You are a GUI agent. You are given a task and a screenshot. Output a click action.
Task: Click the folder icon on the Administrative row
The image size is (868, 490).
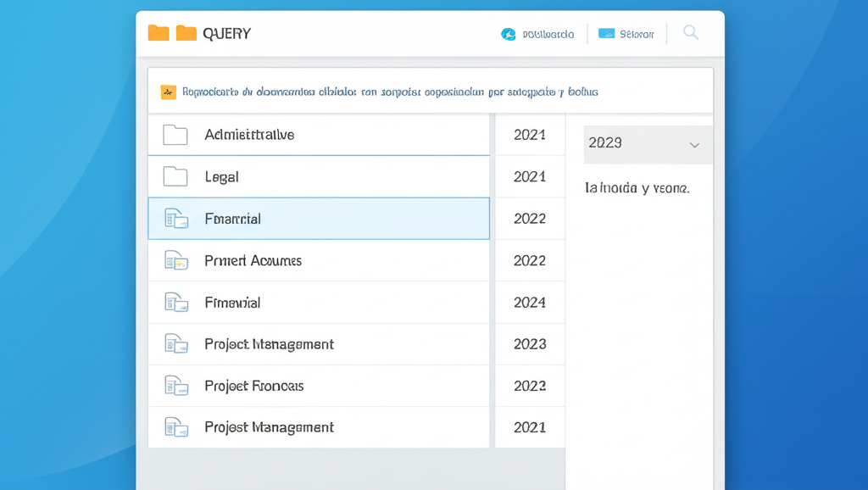point(175,135)
